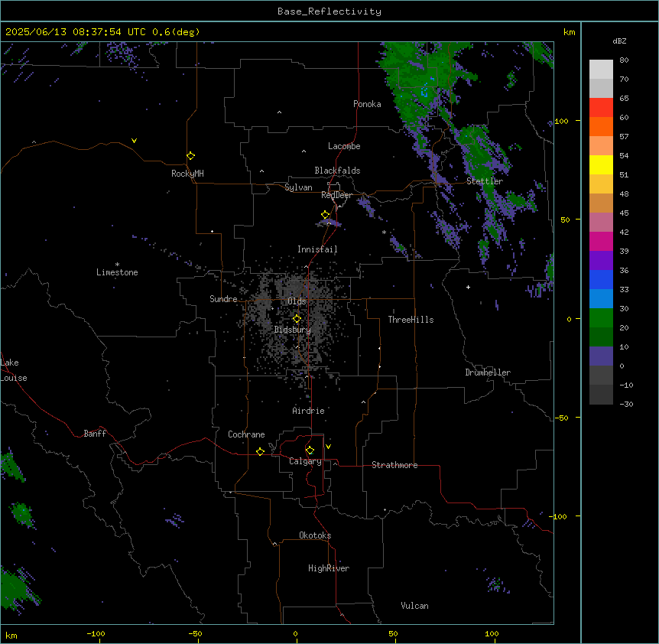This screenshot has height=644, width=659.
Task: Select the magenta 39-42 dBZ legend swatch
Action: pyautogui.click(x=601, y=241)
